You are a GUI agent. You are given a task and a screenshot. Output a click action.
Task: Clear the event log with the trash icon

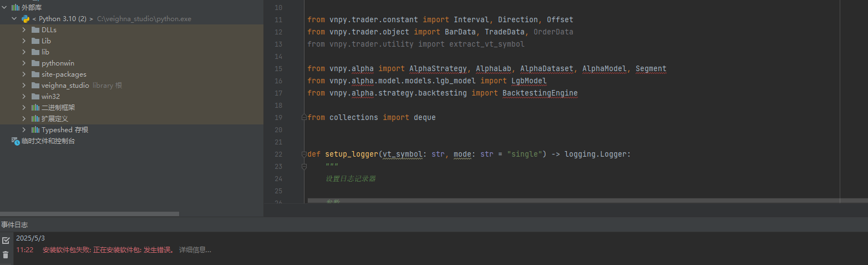click(6, 254)
